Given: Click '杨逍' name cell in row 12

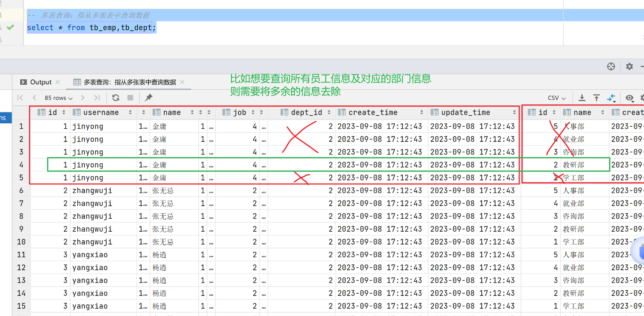Looking at the screenshot, I should [x=174, y=268].
